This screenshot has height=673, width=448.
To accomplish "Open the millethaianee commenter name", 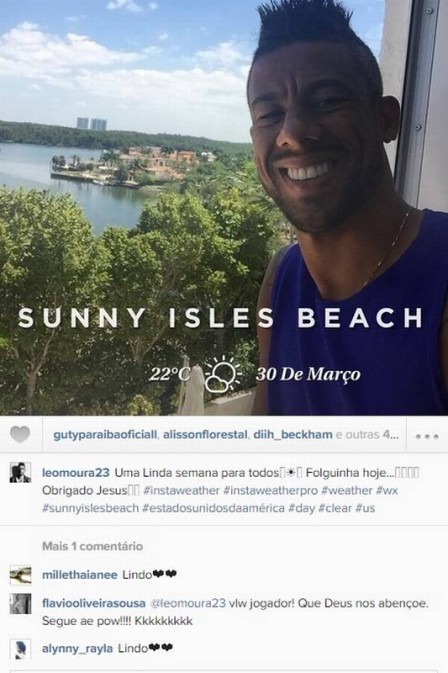I will pyautogui.click(x=79, y=575).
